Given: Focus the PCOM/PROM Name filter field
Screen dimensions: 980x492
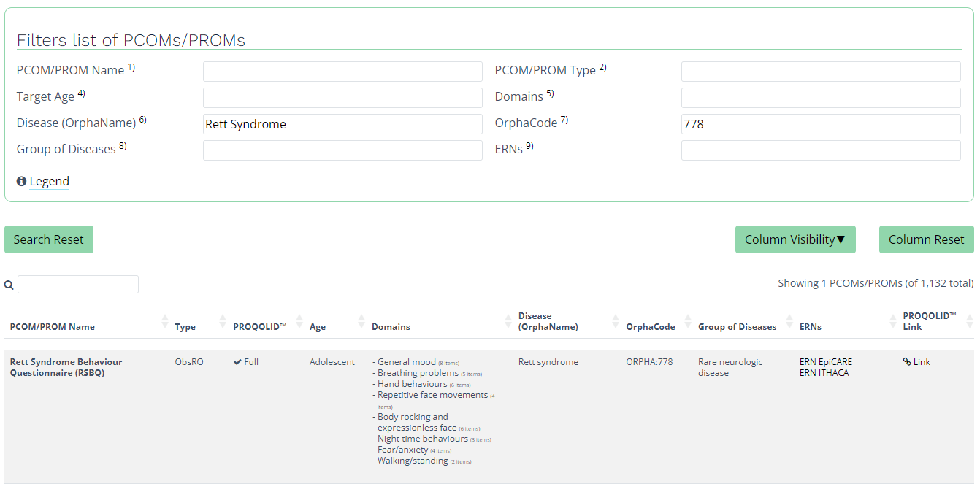Looking at the screenshot, I should coord(342,72).
